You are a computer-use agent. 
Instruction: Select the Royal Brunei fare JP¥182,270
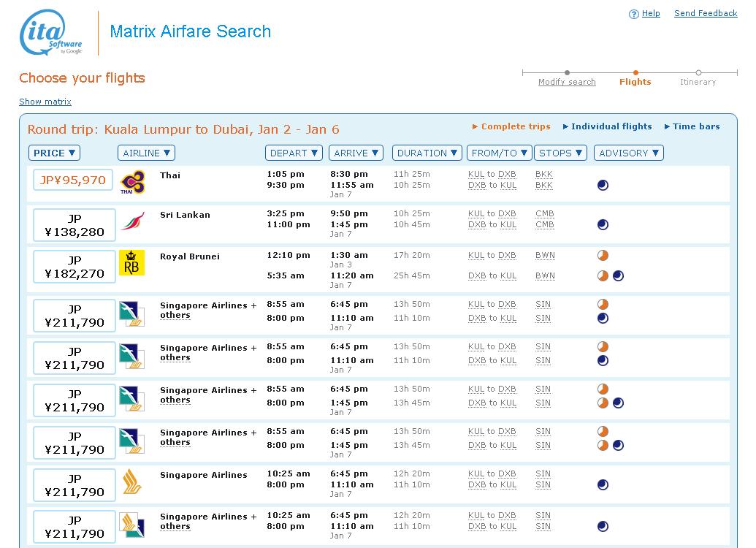point(75,267)
